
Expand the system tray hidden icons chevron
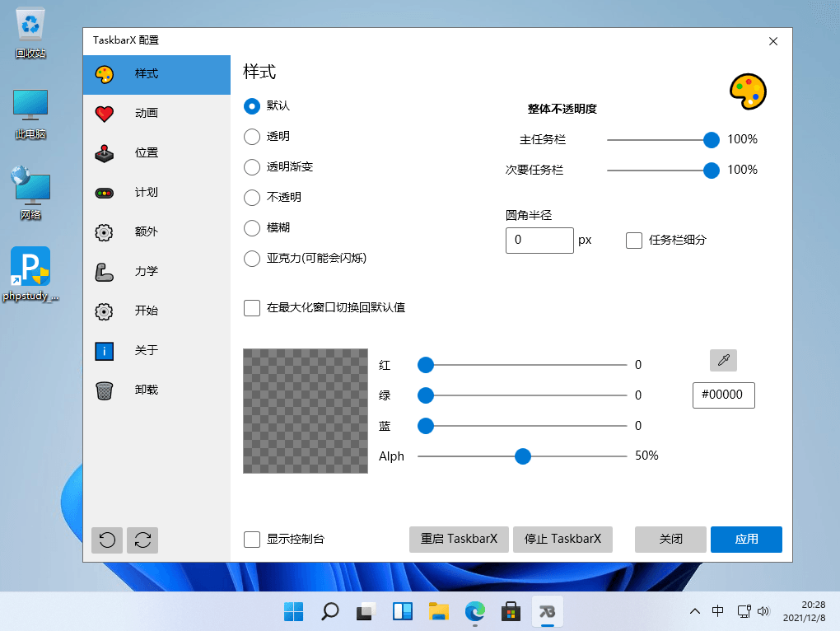695,611
